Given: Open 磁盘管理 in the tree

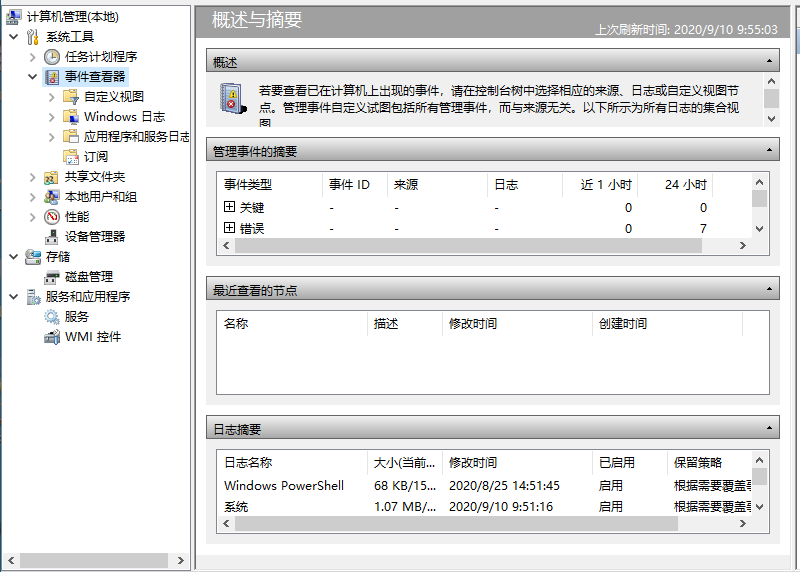Looking at the screenshot, I should coord(89,277).
